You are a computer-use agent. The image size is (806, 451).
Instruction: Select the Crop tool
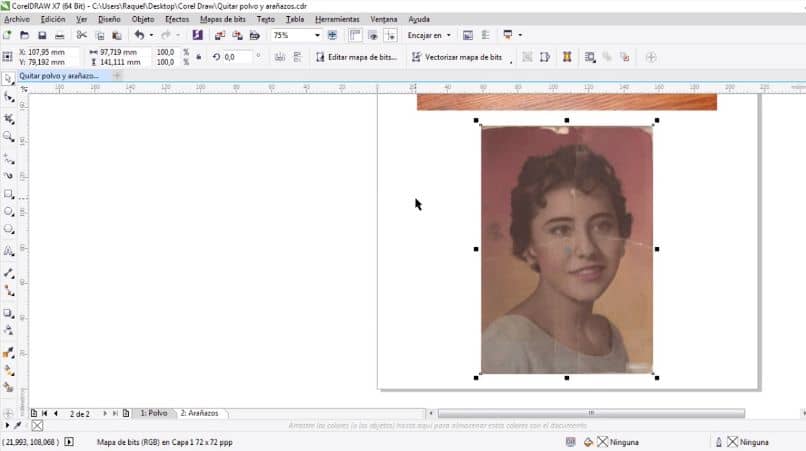(9, 117)
